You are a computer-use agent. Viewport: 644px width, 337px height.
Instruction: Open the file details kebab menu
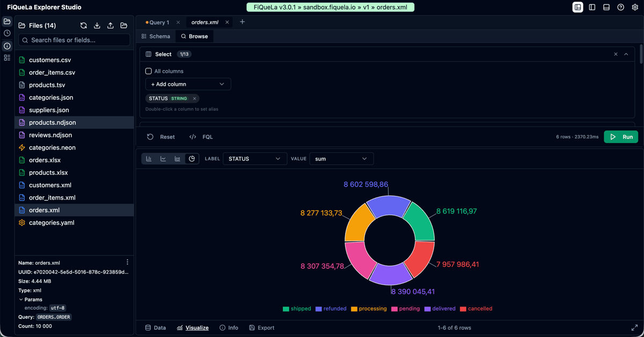127,262
